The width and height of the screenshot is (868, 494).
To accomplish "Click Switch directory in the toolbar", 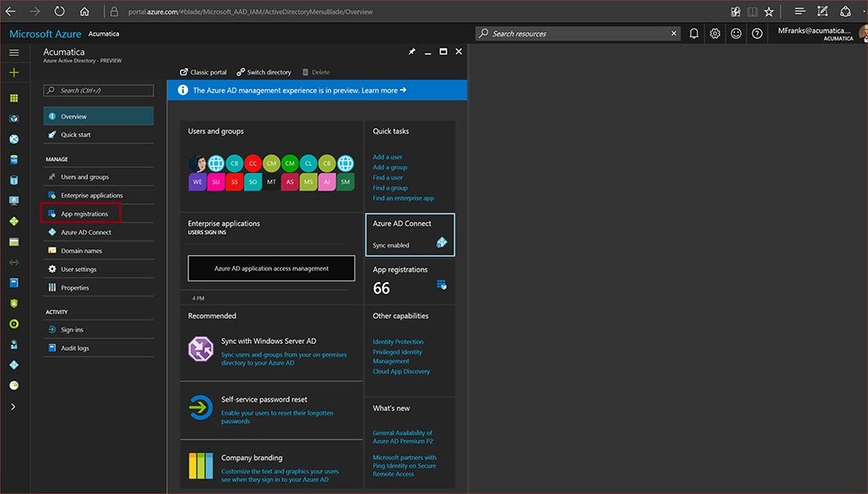I will 264,72.
